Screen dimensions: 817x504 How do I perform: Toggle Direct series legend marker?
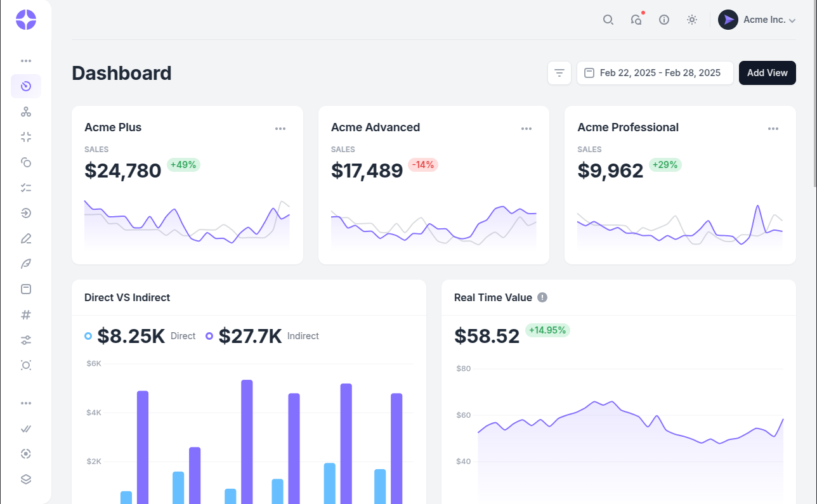point(88,336)
